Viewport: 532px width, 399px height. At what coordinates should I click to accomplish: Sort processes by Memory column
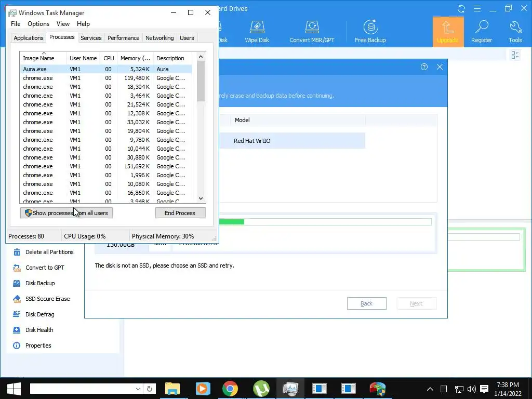pyautogui.click(x=136, y=58)
